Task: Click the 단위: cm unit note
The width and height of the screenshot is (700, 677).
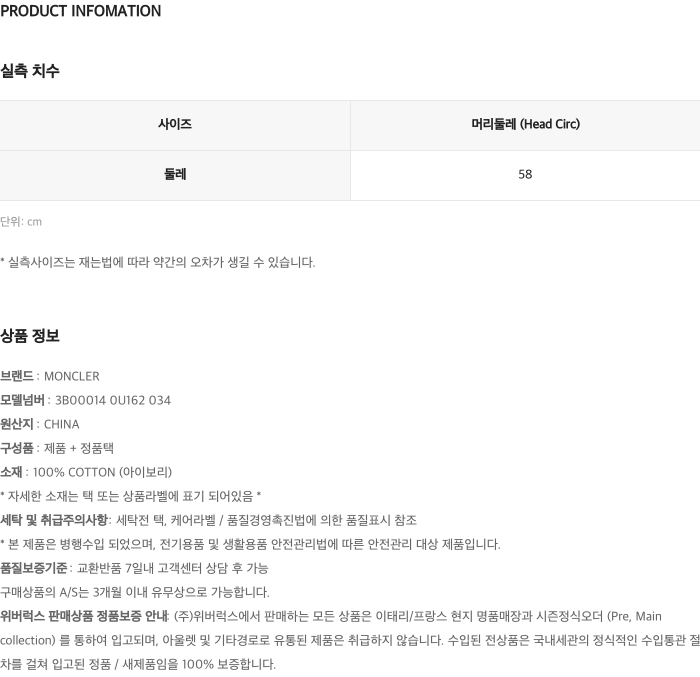Action: click(21, 221)
